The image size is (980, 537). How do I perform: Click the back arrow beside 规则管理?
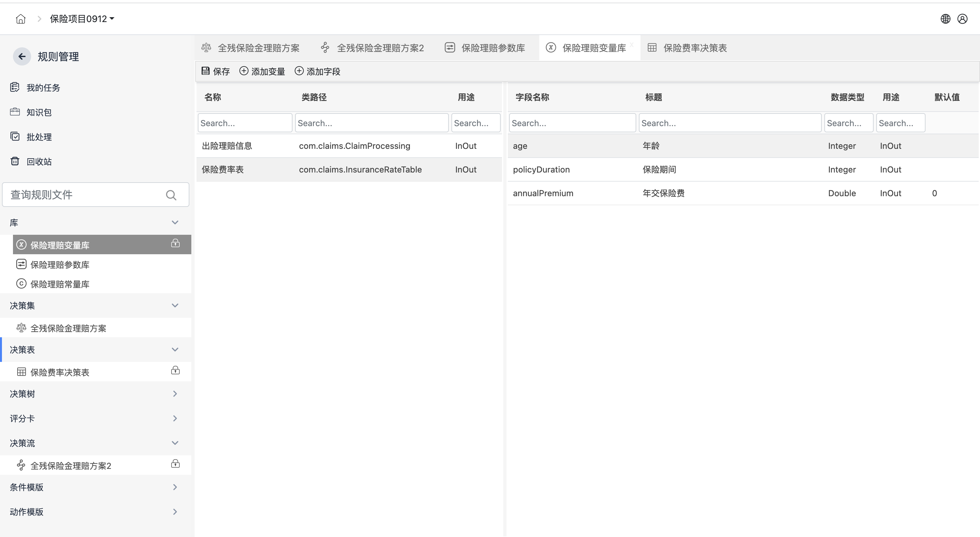(22, 57)
